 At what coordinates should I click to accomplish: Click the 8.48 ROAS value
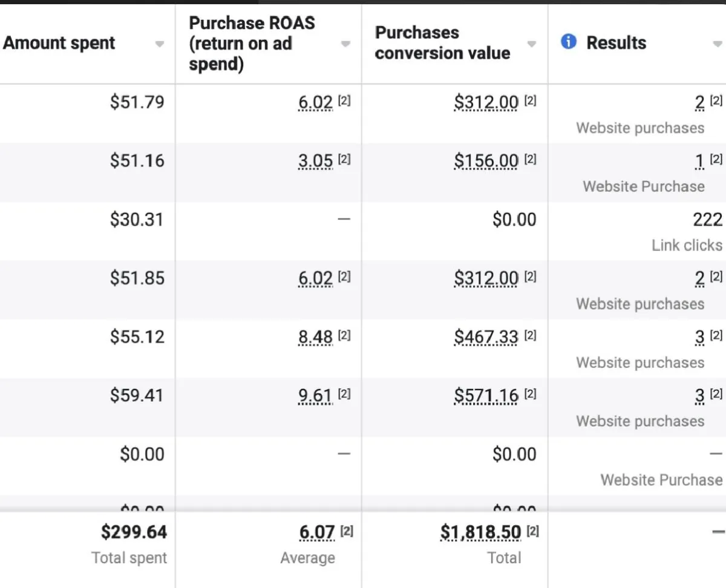[x=315, y=338]
